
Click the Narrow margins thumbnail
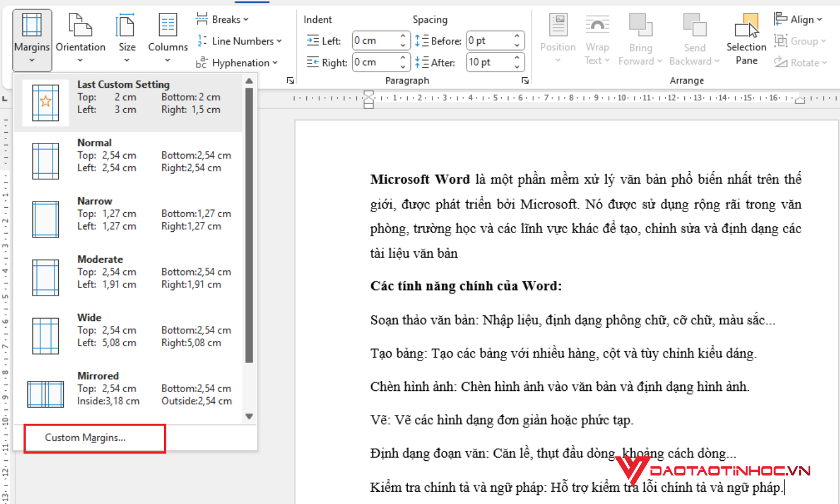[x=45, y=220]
